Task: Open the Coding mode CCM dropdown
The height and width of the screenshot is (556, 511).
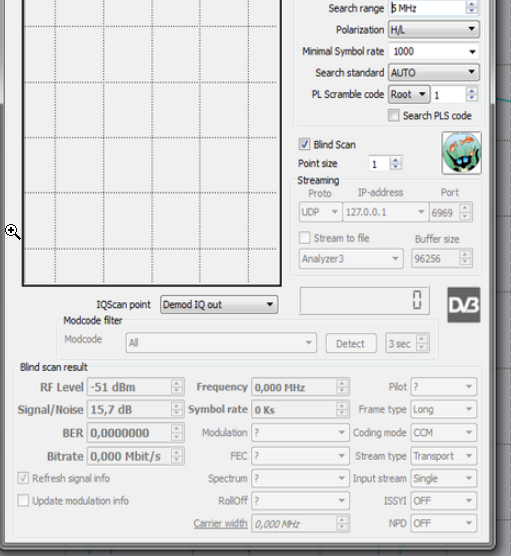Action: pyautogui.click(x=444, y=433)
